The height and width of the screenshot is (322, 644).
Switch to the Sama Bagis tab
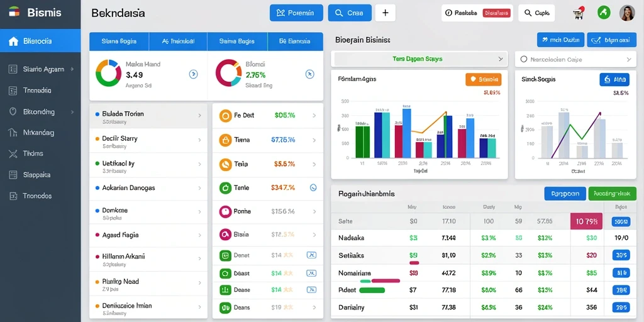pos(237,41)
